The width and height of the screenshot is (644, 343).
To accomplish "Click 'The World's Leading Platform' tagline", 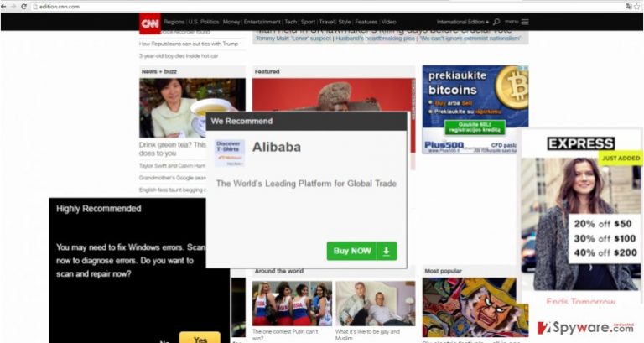I will point(306,184).
